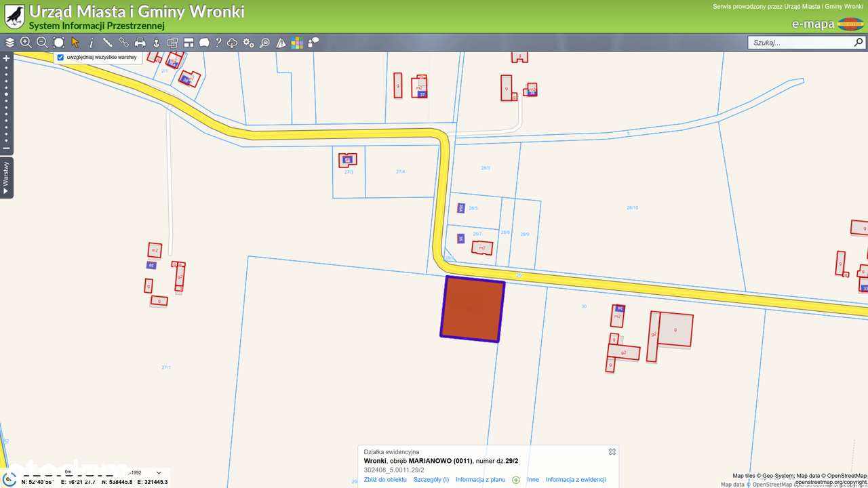Choose the object information 'i' tool
Screen dimensions: 868x488
click(x=92, y=42)
